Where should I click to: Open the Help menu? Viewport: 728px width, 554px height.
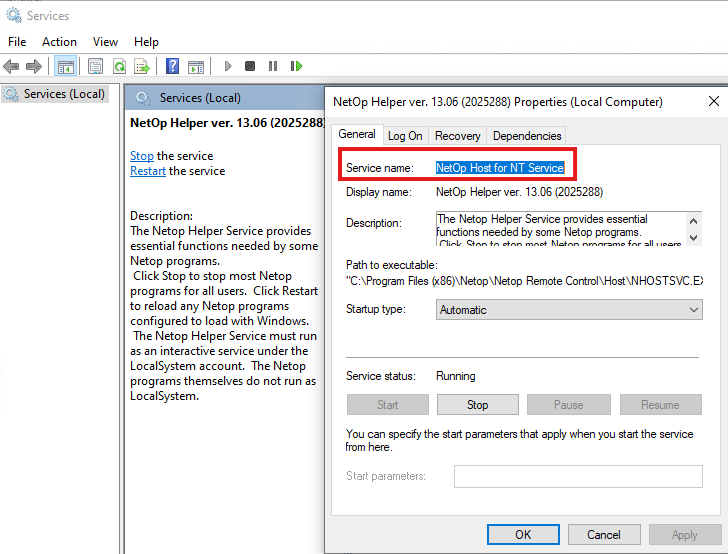coord(146,42)
